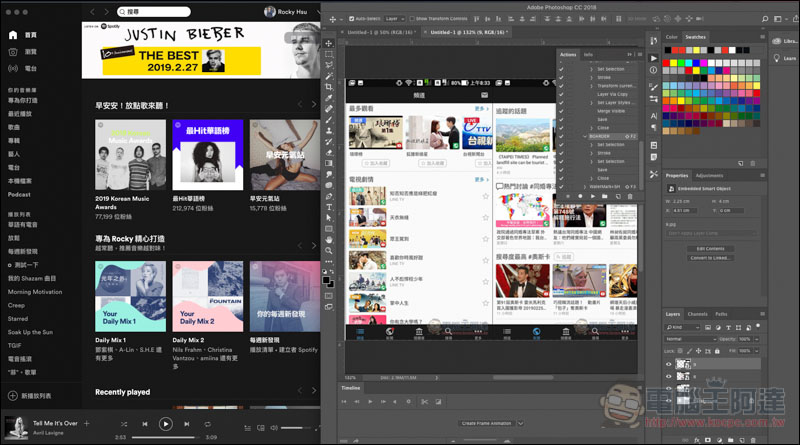800x445 pixels.
Task: Select the Lasso tool in Photoshop
Action: [329, 65]
